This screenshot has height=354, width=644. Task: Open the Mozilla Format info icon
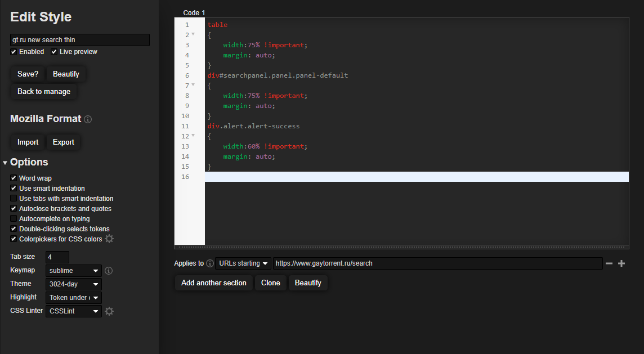[87, 119]
